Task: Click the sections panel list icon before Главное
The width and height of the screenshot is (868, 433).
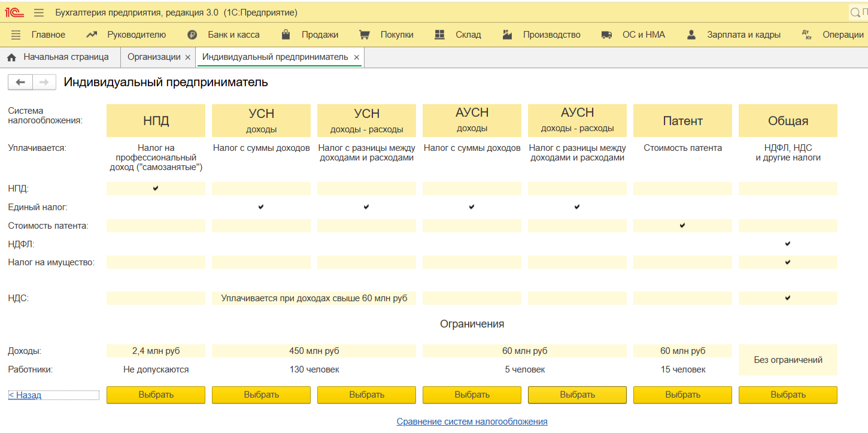Action: point(16,35)
